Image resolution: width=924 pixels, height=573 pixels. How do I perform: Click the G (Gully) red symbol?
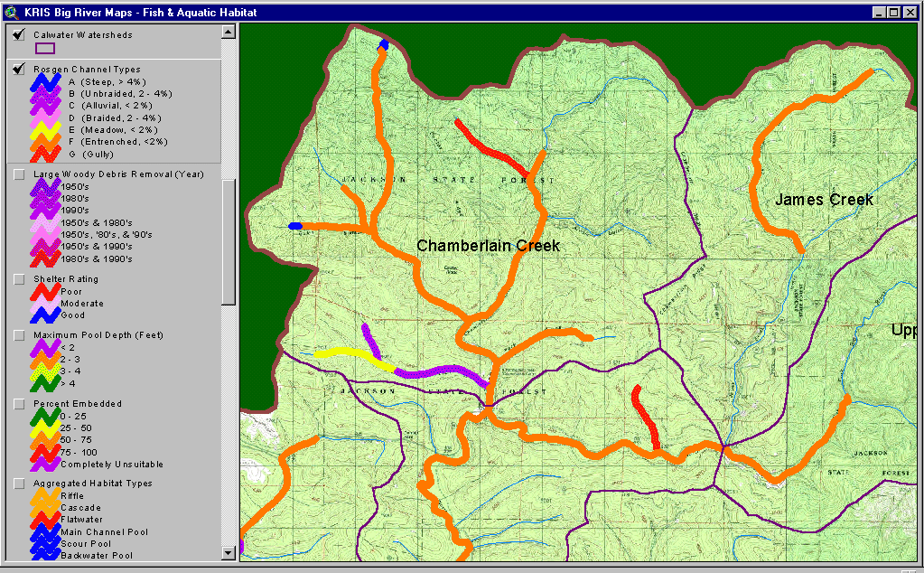click(45, 155)
